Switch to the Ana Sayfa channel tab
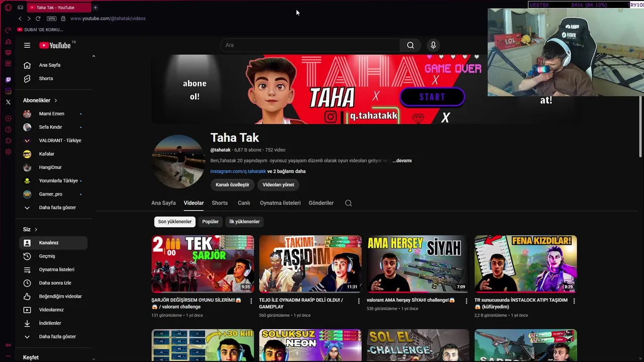644x362 pixels. [164, 203]
